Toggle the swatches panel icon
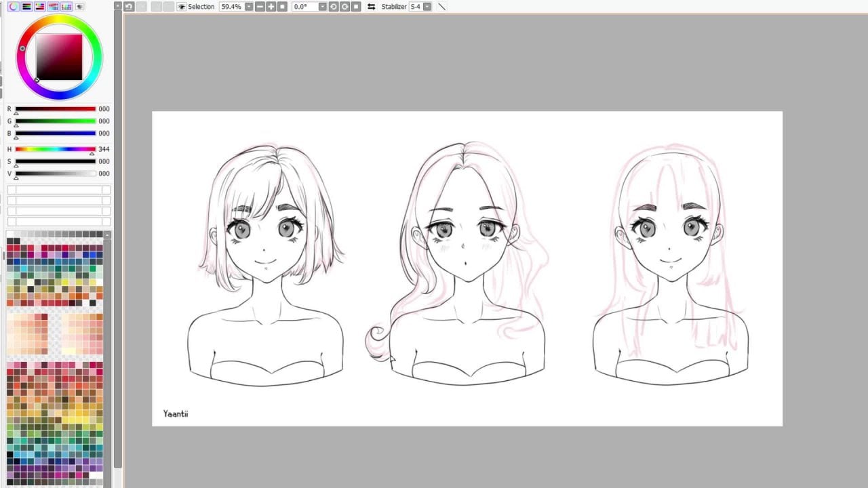The image size is (868, 488). pos(66,6)
